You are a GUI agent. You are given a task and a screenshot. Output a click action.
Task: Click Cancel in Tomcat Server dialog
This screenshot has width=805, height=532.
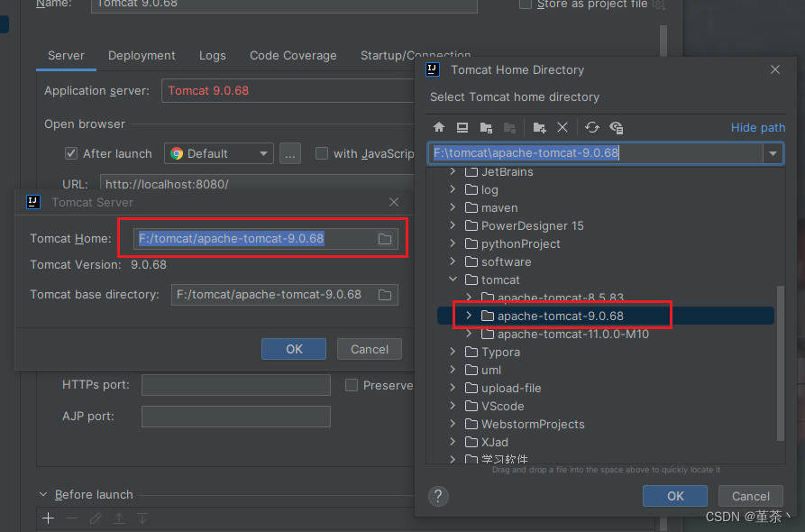click(x=369, y=349)
